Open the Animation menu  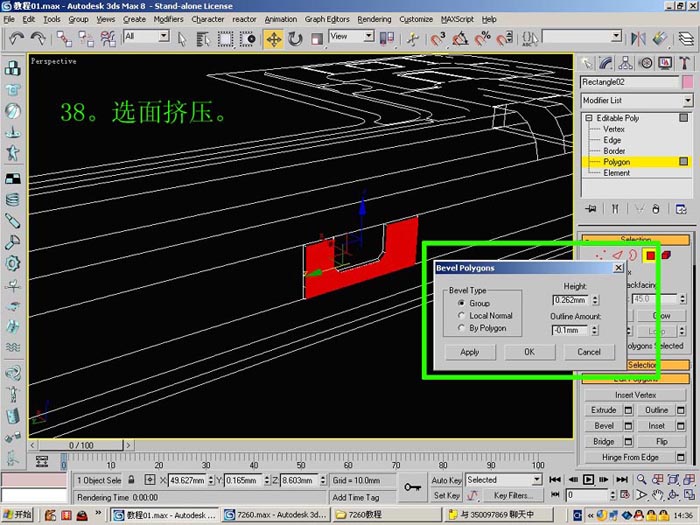click(280, 19)
